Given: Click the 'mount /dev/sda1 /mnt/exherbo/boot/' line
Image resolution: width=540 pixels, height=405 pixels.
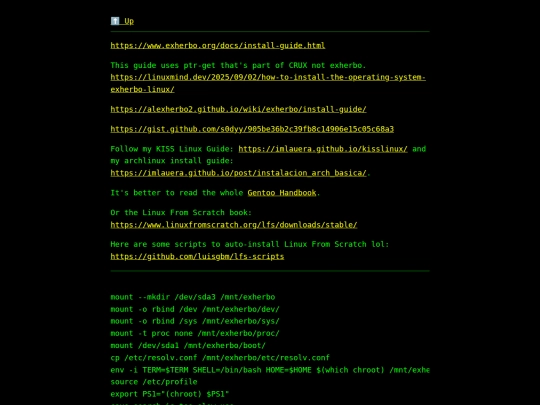Looking at the screenshot, I should pos(188,345).
